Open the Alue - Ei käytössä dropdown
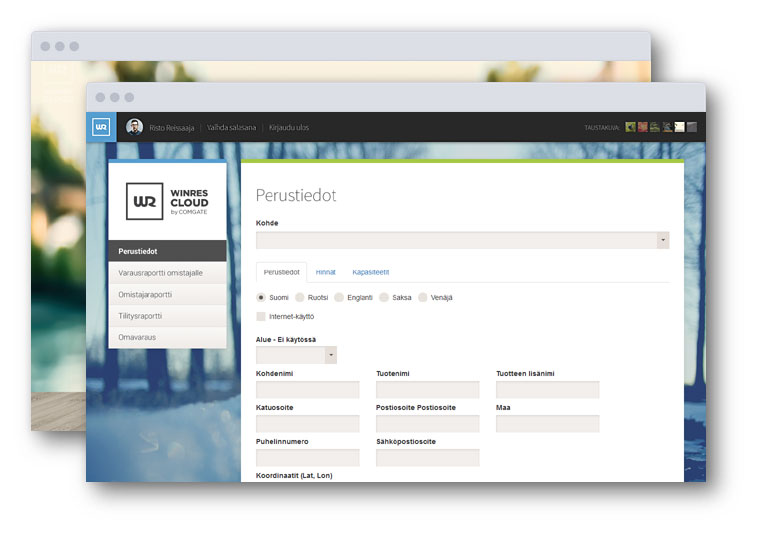The width and height of the screenshot is (758, 534). (296, 355)
